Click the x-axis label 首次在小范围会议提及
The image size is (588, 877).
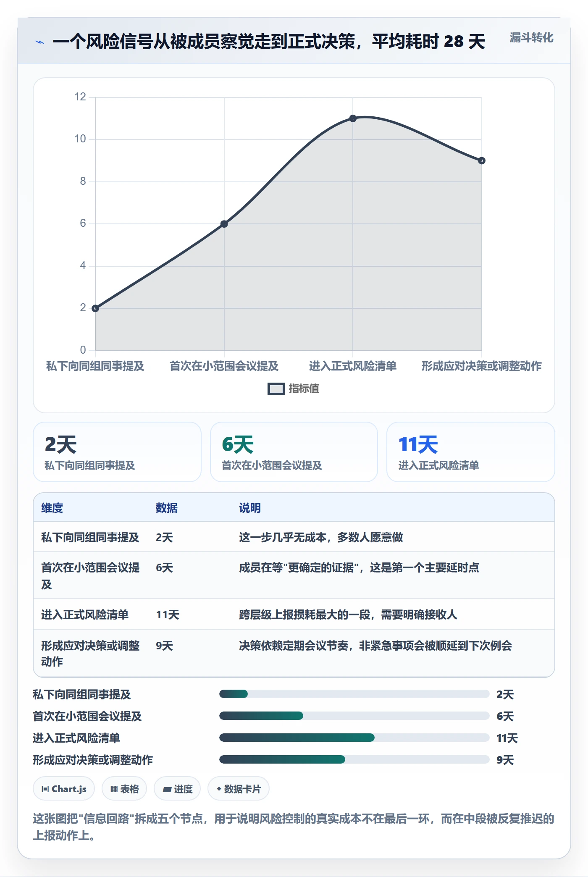(x=224, y=366)
